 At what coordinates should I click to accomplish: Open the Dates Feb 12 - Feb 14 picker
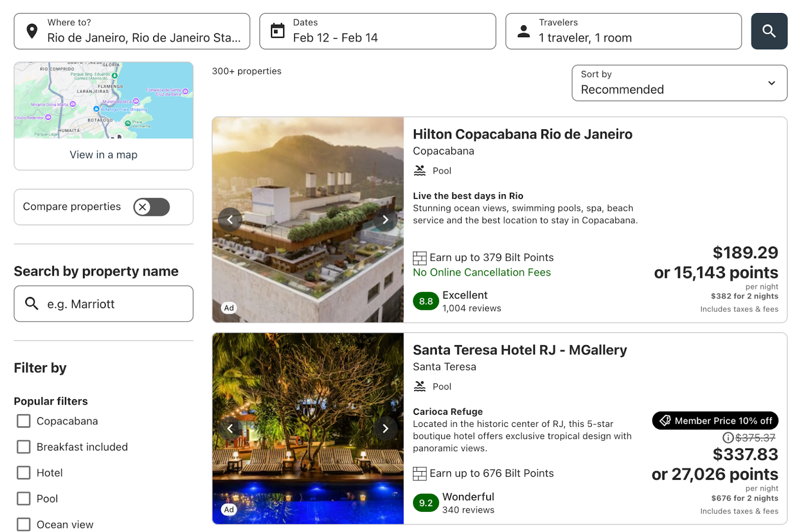click(377, 31)
